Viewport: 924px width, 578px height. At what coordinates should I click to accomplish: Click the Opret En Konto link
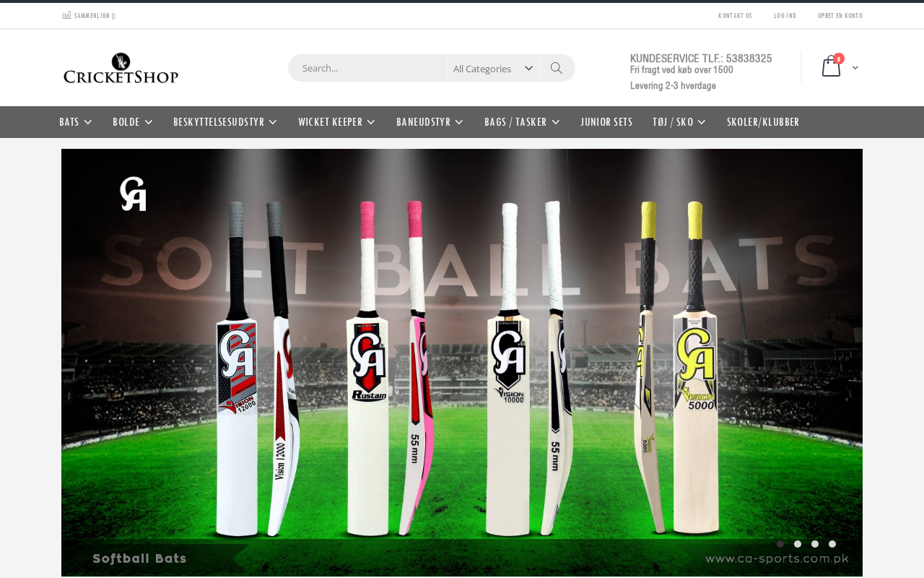tap(840, 16)
